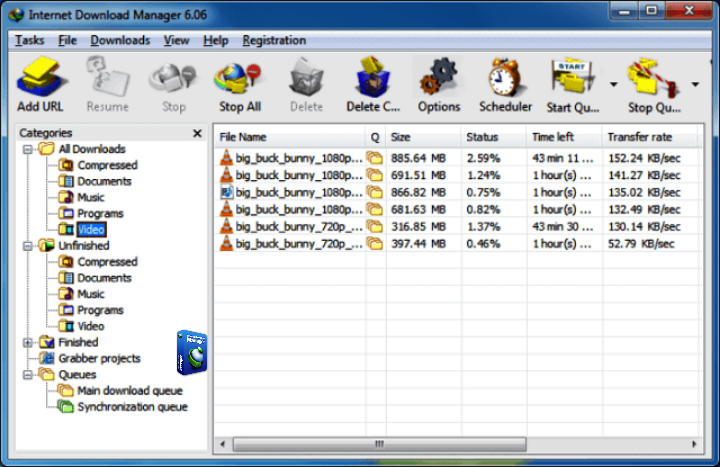
Task: Click the 43 min 30 time left cell
Action: pyautogui.click(x=563, y=226)
